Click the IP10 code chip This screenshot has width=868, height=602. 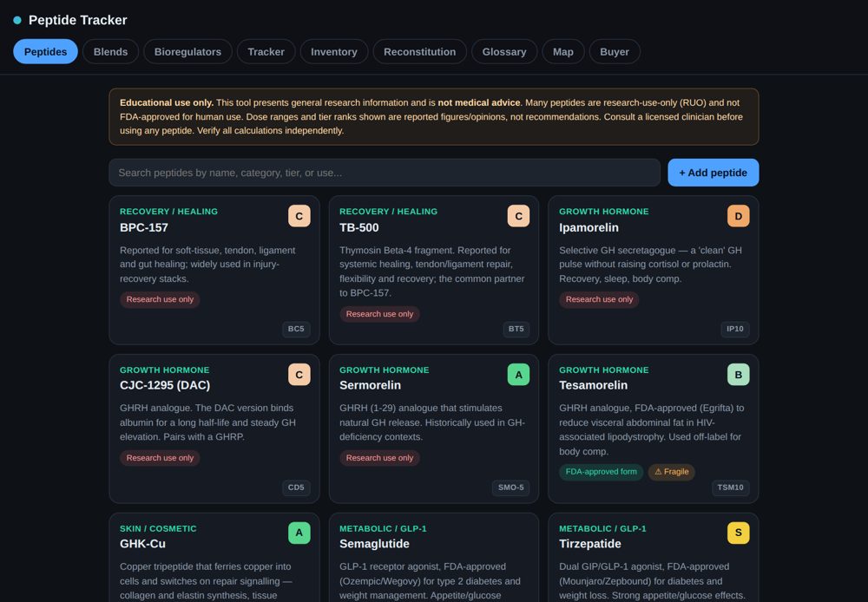pyautogui.click(x=735, y=329)
